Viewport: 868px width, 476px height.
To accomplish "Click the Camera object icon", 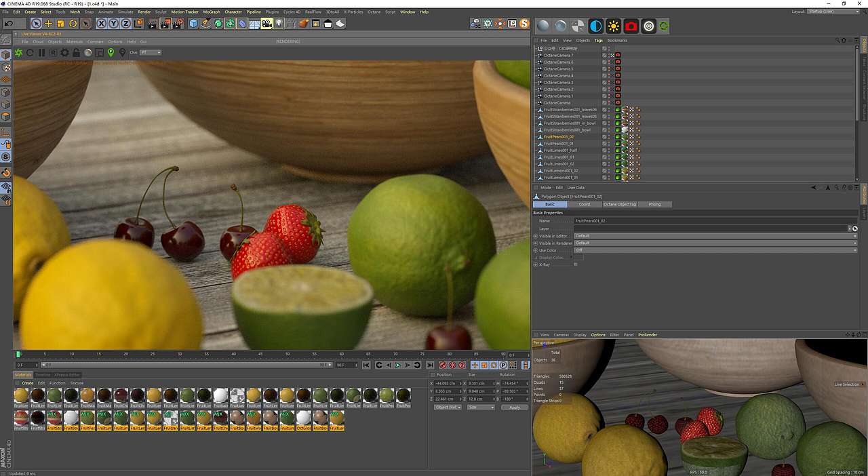I will pyautogui.click(x=266, y=24).
